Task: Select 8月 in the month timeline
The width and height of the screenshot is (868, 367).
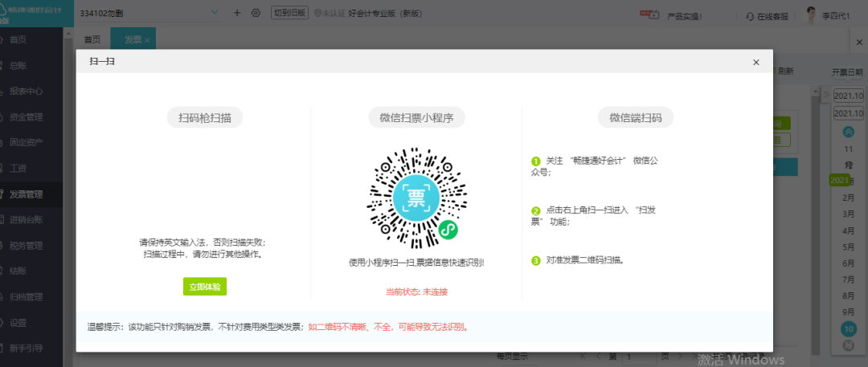Action: pos(848,296)
